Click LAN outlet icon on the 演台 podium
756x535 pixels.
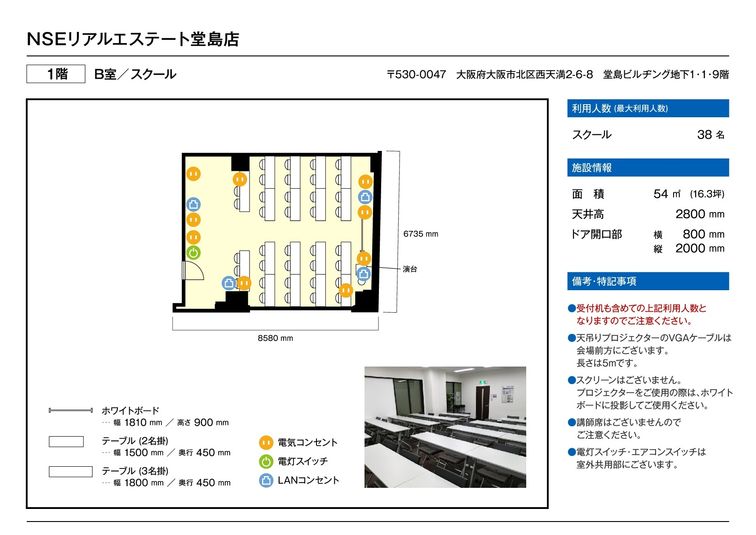point(364,274)
